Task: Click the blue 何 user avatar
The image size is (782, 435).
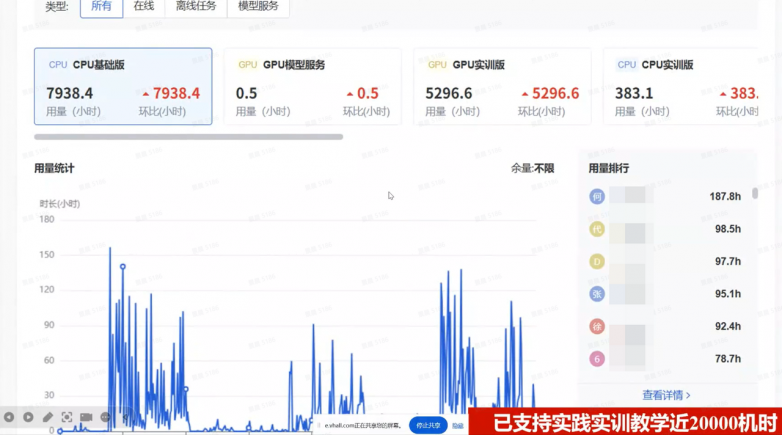Action: (597, 197)
